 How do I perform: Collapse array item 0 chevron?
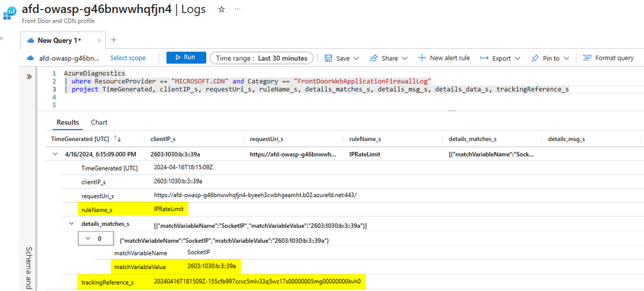pos(87,238)
